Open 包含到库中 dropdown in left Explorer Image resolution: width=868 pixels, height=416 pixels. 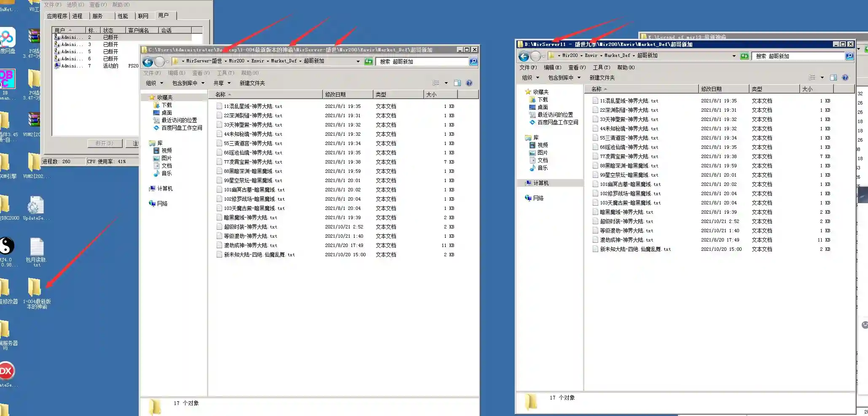(188, 83)
